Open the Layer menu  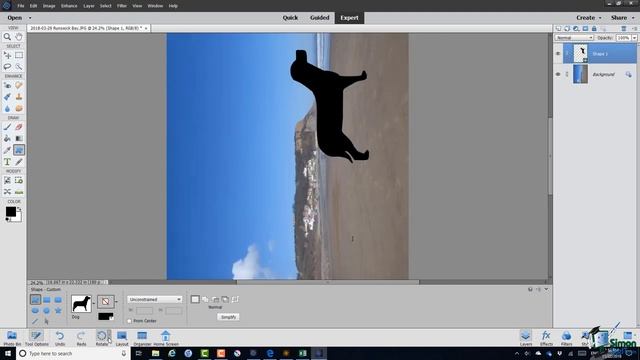(x=89, y=6)
